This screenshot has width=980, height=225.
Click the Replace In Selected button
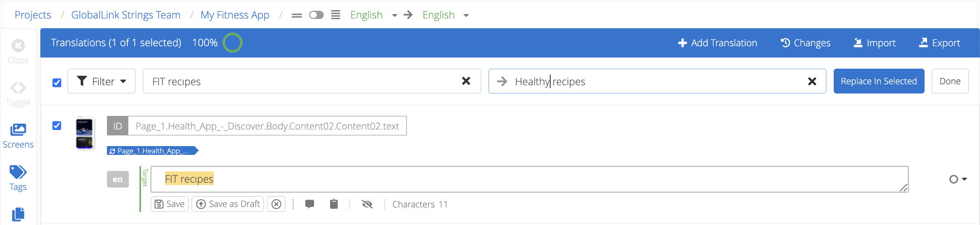[x=879, y=81]
